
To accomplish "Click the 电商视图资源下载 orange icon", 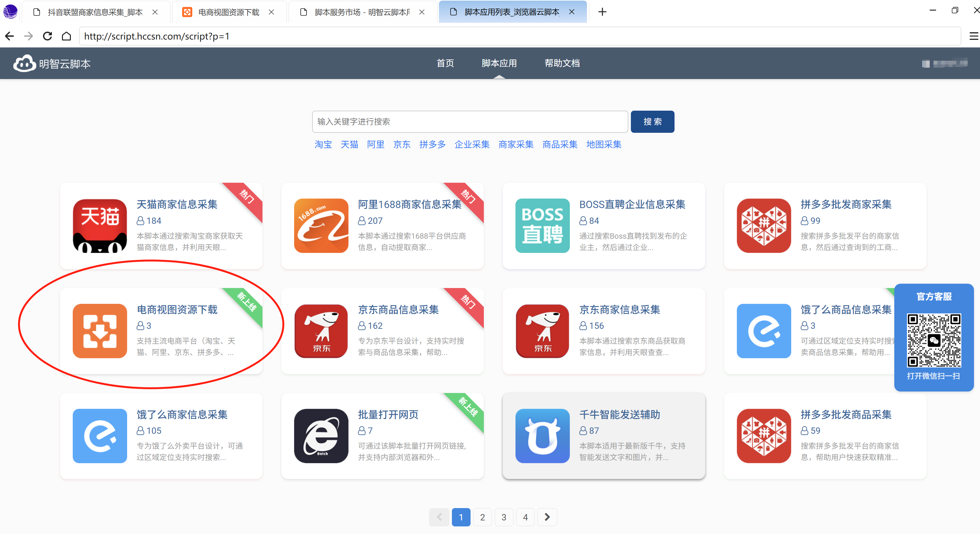I will coord(100,331).
